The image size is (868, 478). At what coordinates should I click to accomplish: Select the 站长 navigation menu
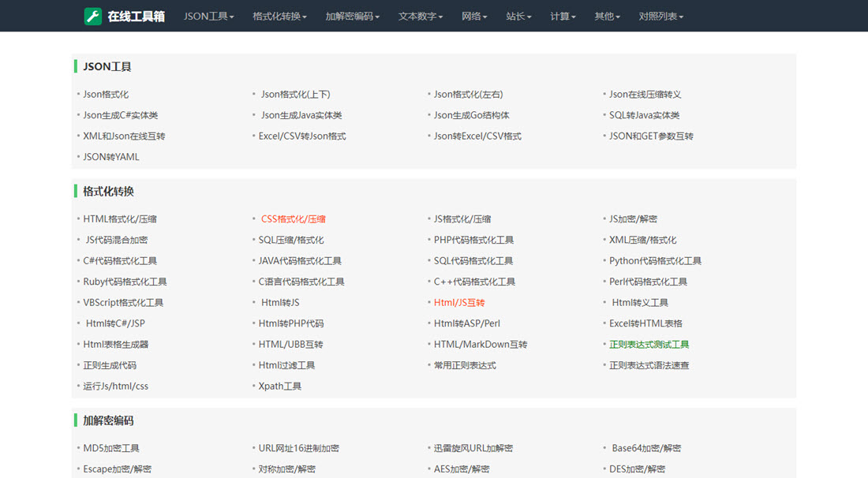518,16
